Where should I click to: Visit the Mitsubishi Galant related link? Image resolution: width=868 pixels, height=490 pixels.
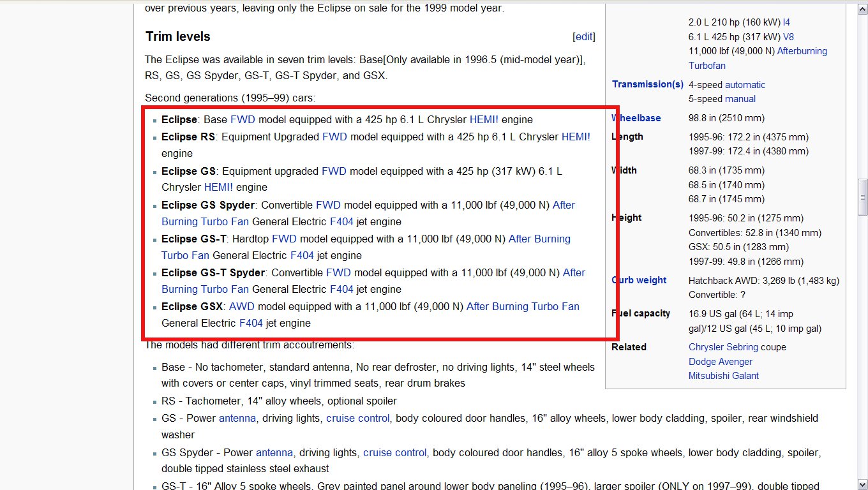pos(724,376)
